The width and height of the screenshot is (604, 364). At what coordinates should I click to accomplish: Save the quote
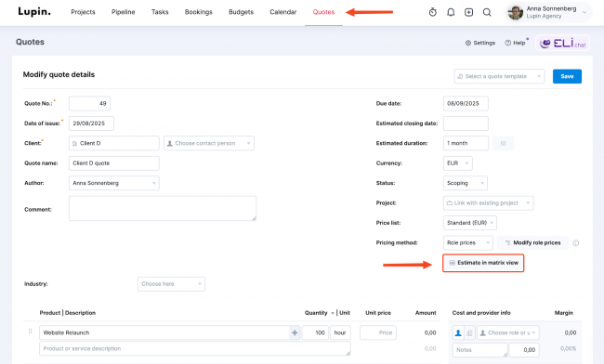567,76
